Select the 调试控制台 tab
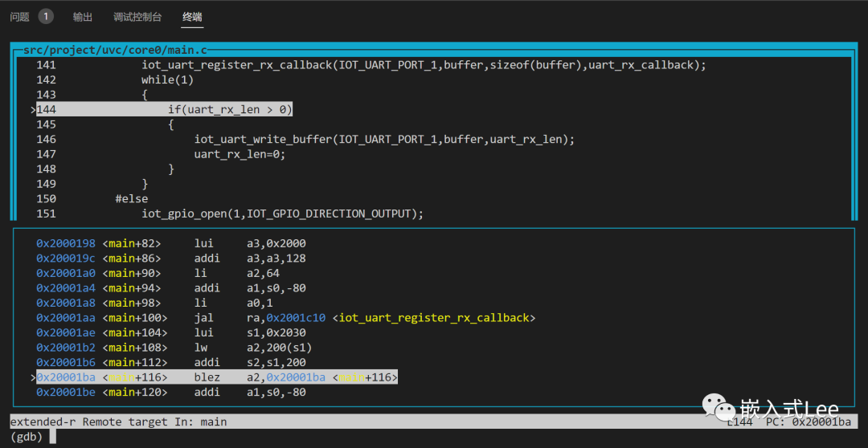This screenshot has height=448, width=868. point(137,17)
